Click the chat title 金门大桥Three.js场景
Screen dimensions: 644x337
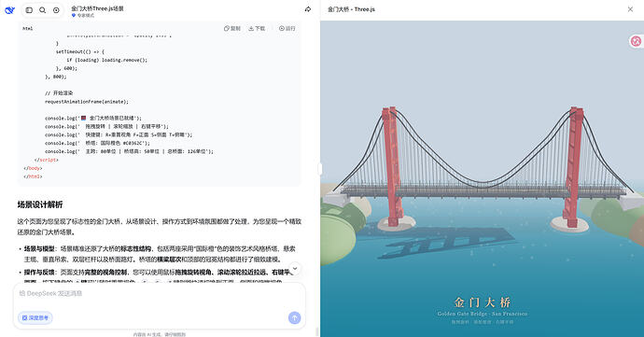[97, 8]
